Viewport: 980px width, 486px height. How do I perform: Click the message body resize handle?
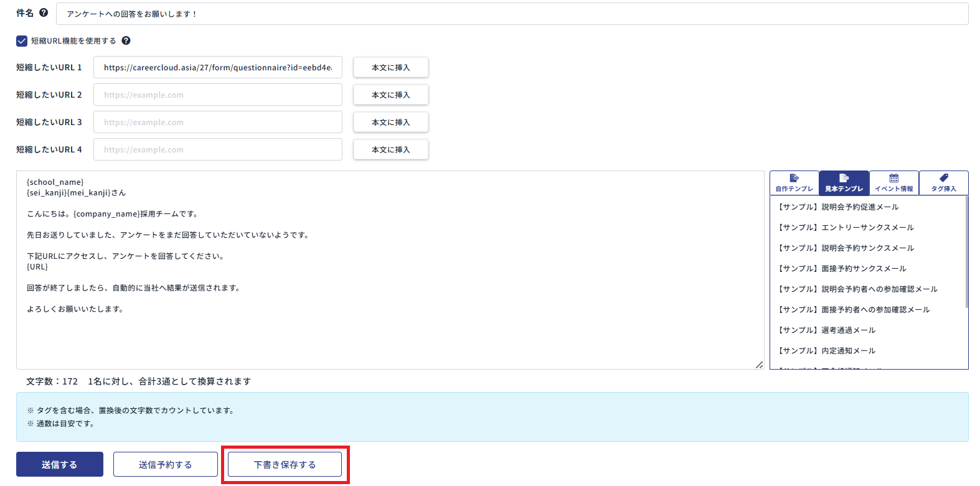point(759,365)
